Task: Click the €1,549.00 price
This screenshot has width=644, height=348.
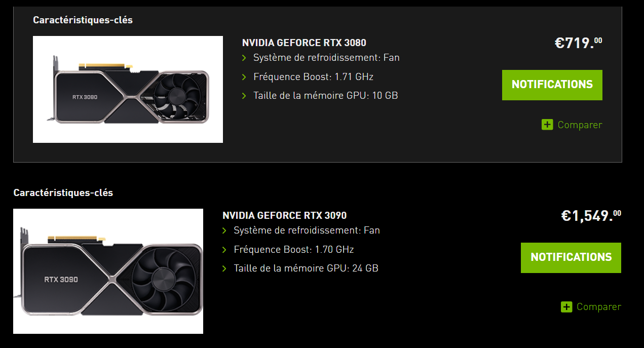Action: click(591, 216)
